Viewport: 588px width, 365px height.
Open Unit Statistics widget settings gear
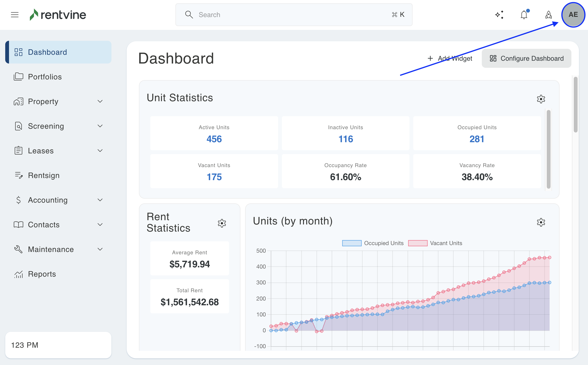(x=541, y=99)
